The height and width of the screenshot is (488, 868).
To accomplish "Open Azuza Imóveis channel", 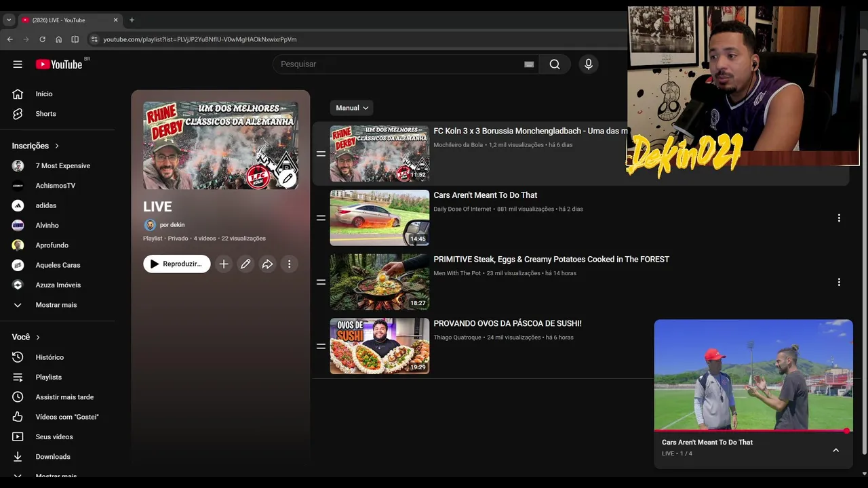I will [x=58, y=285].
